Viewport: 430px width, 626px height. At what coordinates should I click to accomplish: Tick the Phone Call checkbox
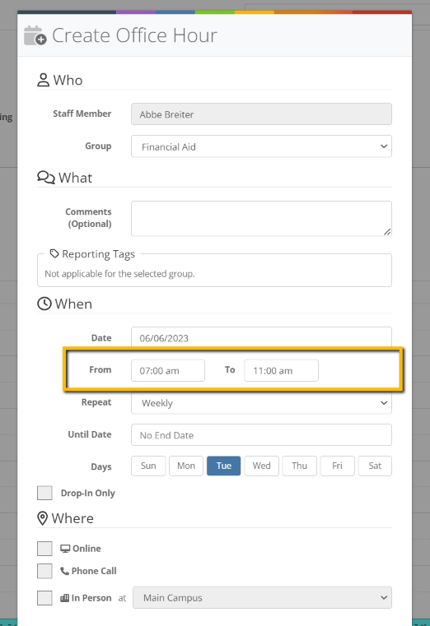(x=45, y=571)
